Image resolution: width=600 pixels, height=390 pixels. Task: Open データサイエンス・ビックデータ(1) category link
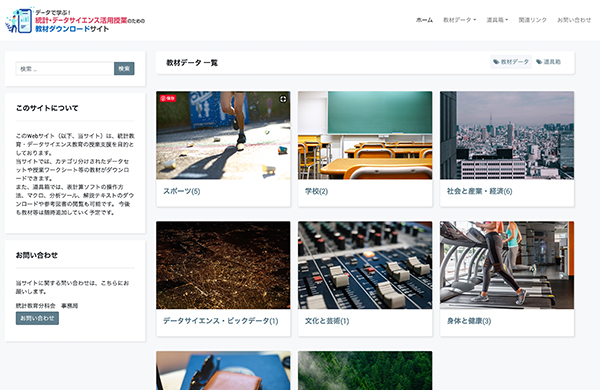[221, 321]
